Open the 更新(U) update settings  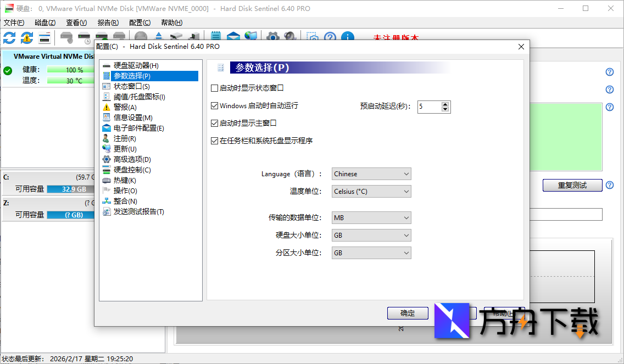pyautogui.click(x=122, y=148)
